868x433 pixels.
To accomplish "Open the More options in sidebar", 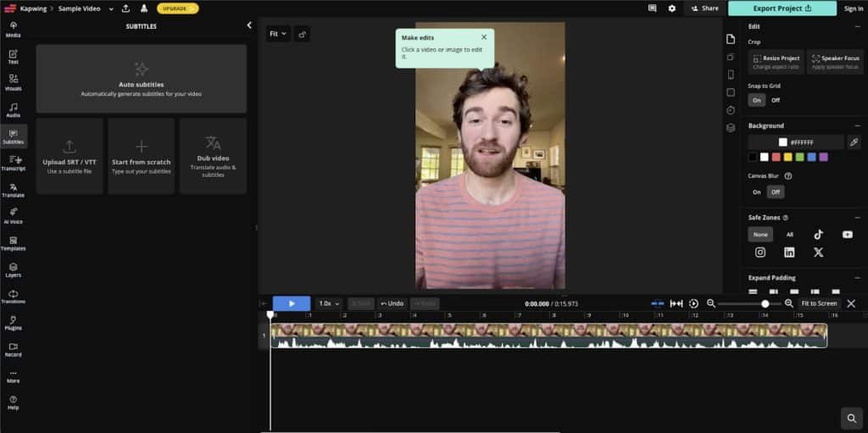I will tap(14, 375).
